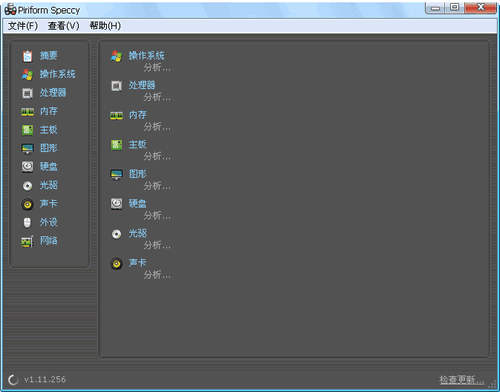Click the 检查更新... link
500x392 pixels.
click(x=462, y=379)
